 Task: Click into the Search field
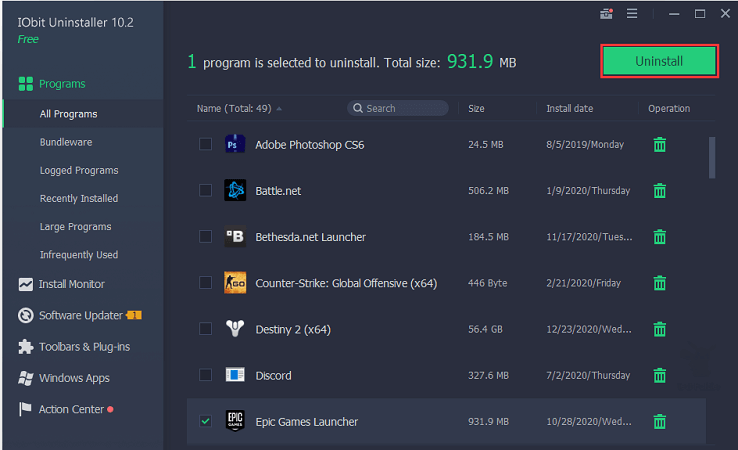[398, 108]
